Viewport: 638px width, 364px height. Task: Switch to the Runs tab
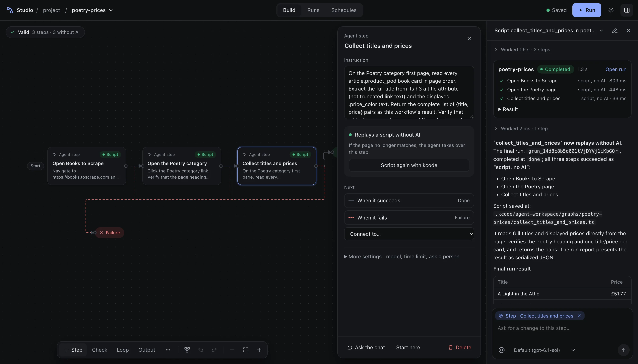pyautogui.click(x=313, y=10)
